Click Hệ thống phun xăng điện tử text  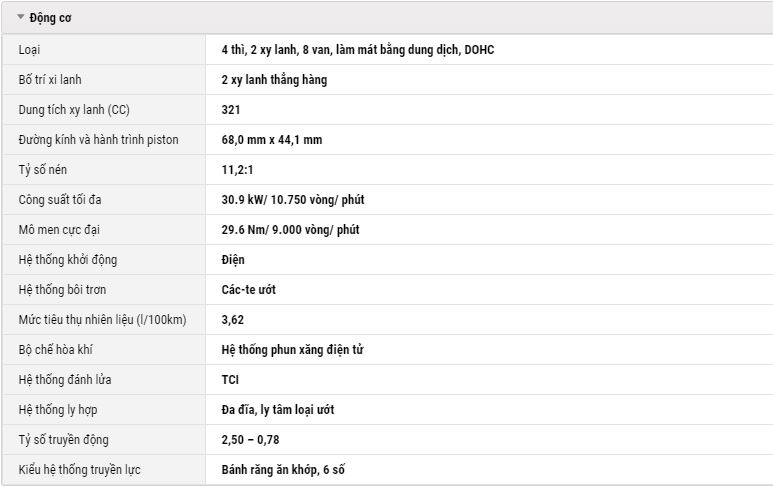coord(292,350)
